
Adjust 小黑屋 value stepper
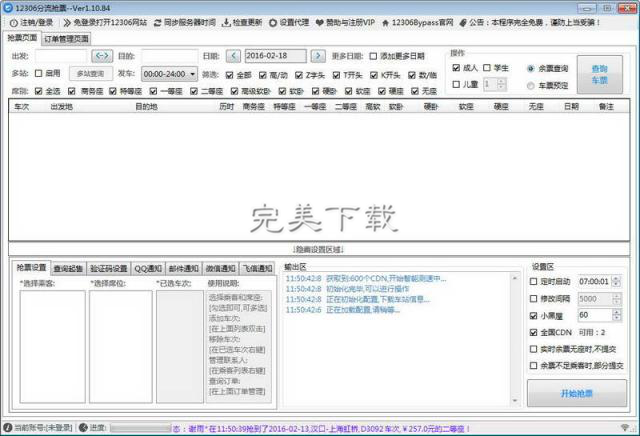coord(617,315)
